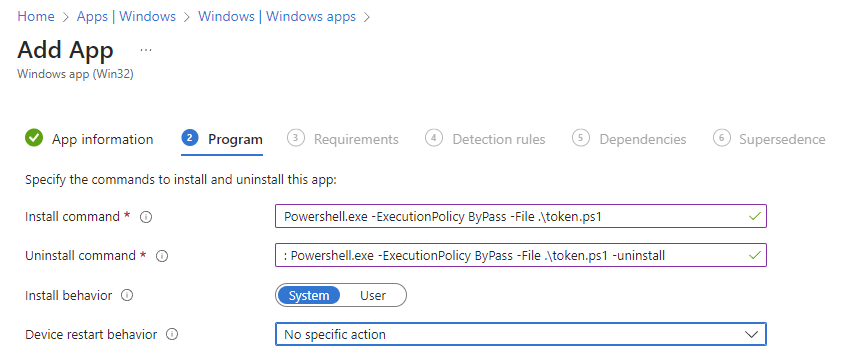848x361 pixels.
Task: Open Windows | Windows apps breadcrumb link
Action: (277, 16)
